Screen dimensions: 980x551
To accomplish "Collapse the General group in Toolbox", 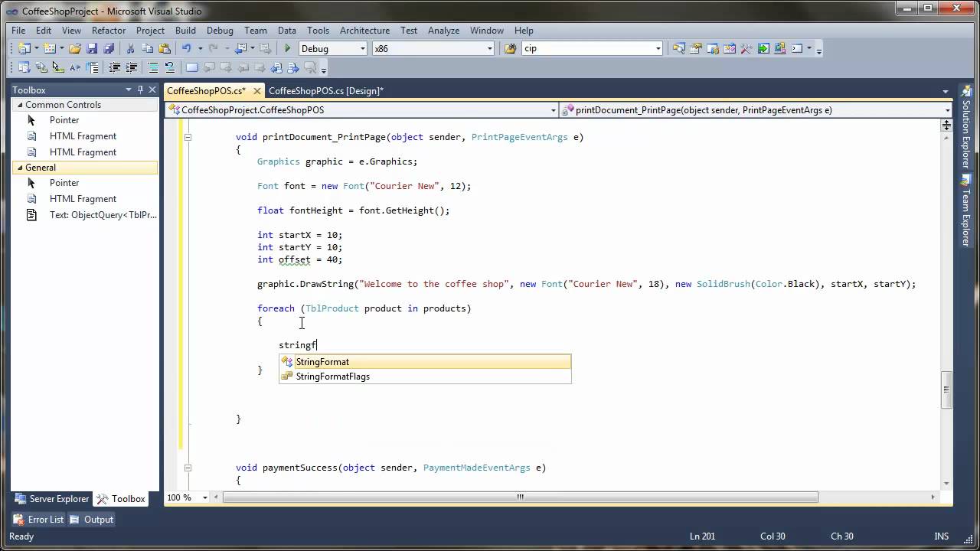I will tap(18, 168).
